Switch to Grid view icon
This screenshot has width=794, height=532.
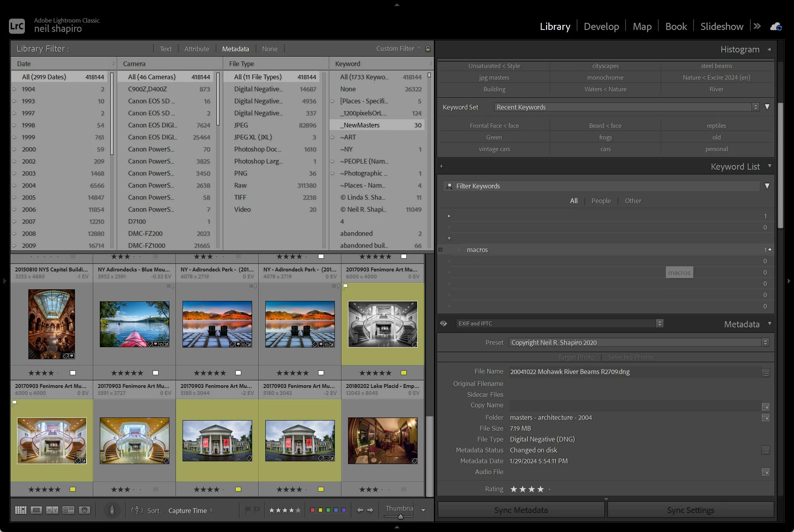(x=21, y=510)
